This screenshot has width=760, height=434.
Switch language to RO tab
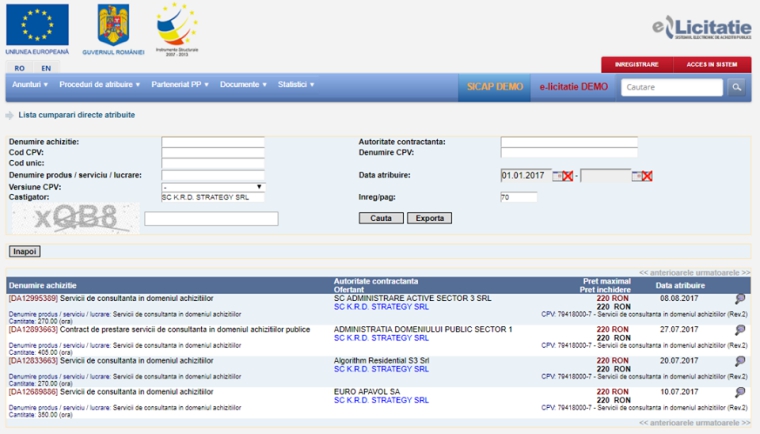tap(19, 68)
